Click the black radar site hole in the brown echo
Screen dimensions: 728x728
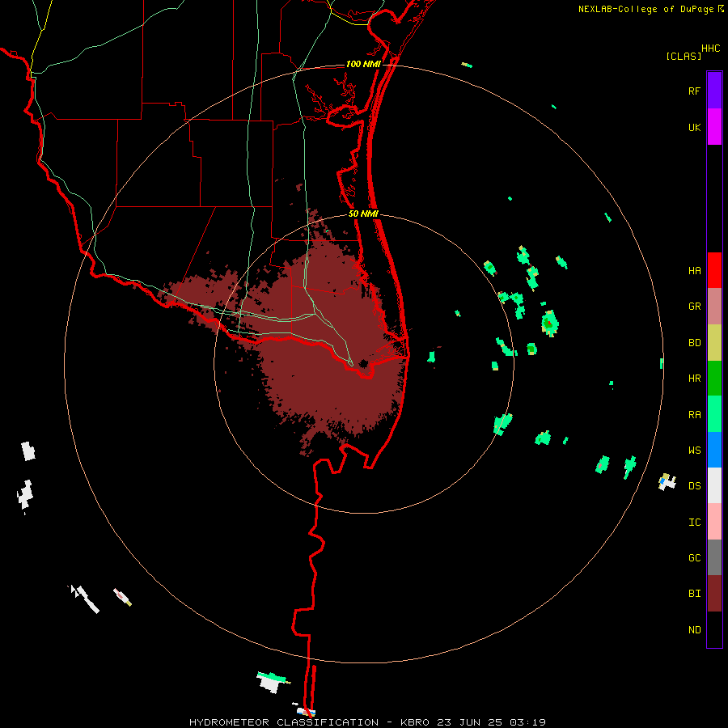[x=363, y=363]
